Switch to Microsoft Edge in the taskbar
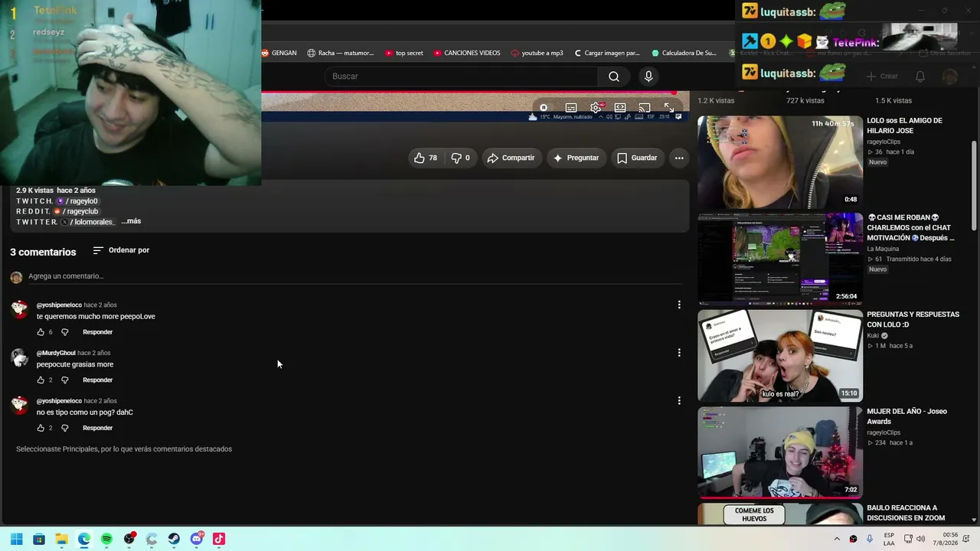980x551 pixels. tap(84, 539)
